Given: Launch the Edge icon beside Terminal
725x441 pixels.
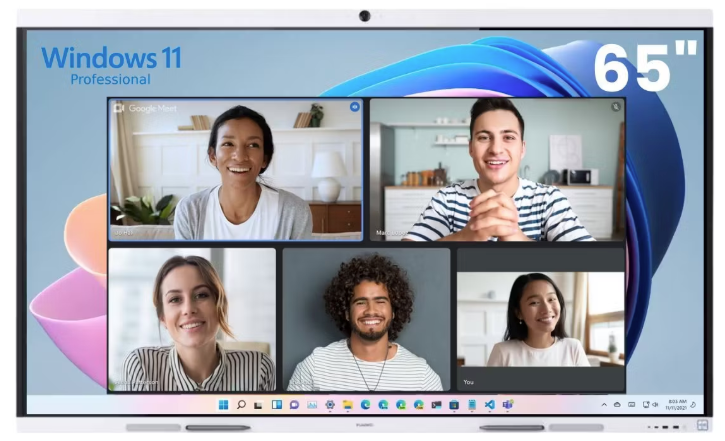Looking at the screenshot, I should coord(418,405).
